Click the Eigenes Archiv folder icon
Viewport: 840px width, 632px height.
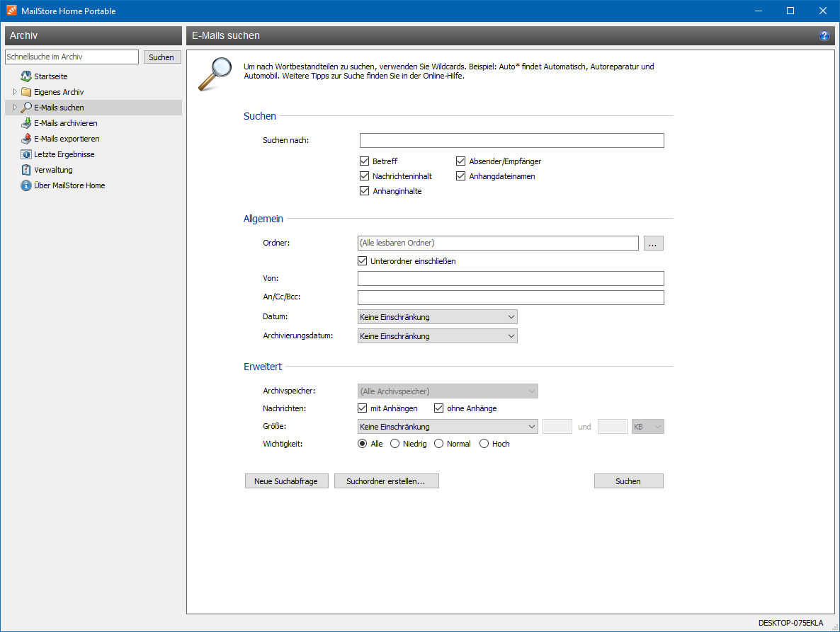tap(26, 92)
